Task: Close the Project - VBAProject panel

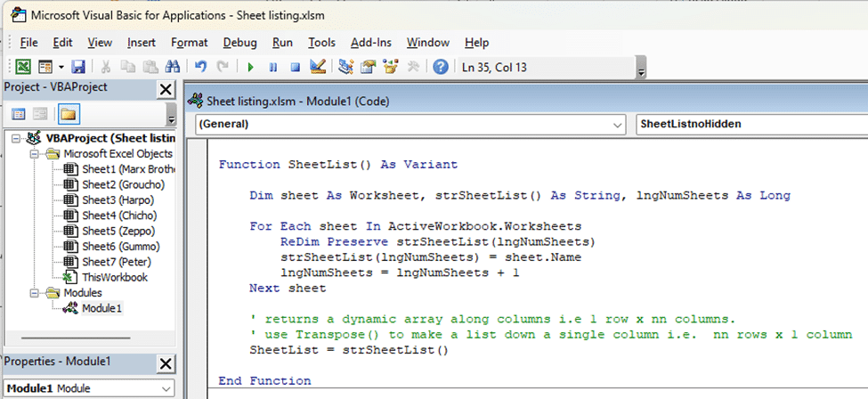Action: point(165,89)
